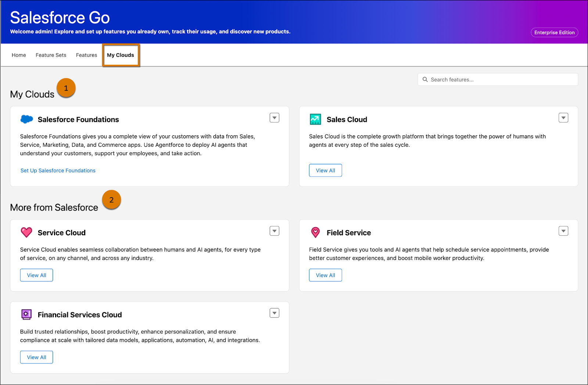Switch to Feature Sets tab
The height and width of the screenshot is (385, 588).
[x=51, y=55]
